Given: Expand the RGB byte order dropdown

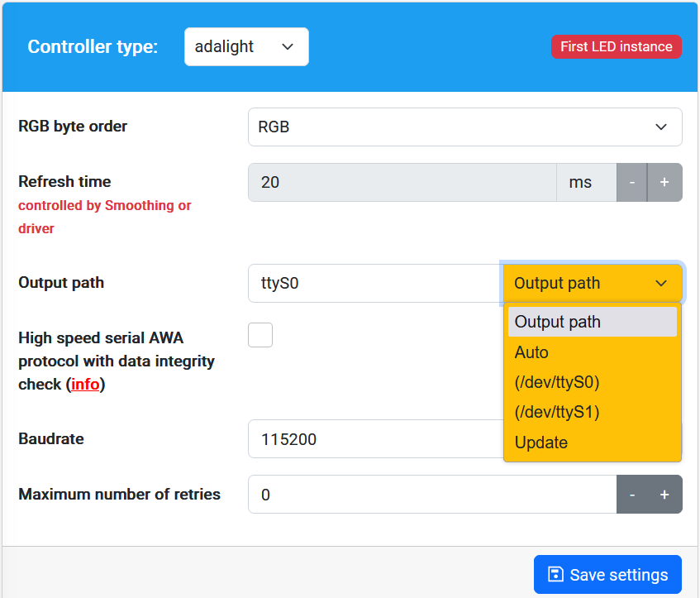Looking at the screenshot, I should click(464, 127).
